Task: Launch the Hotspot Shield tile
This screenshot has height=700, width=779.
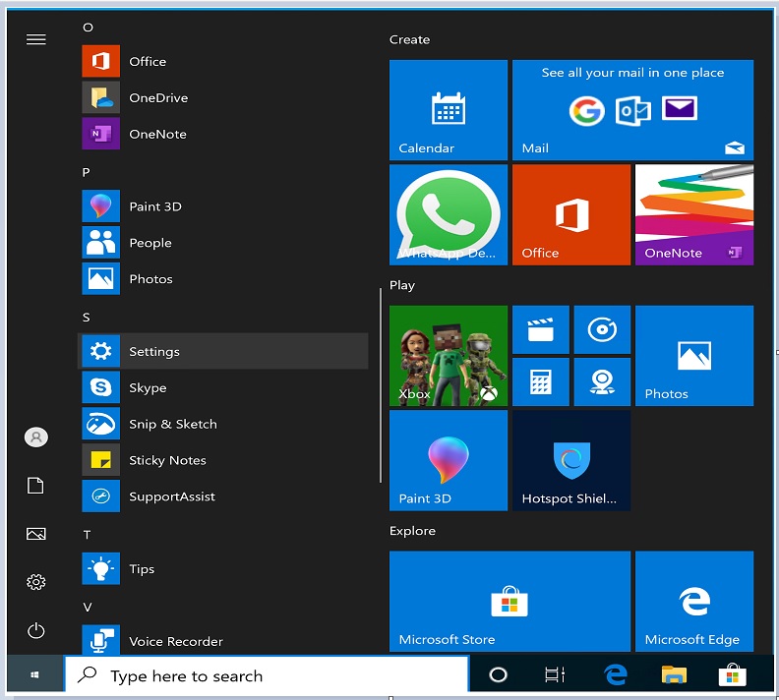Action: 570,461
